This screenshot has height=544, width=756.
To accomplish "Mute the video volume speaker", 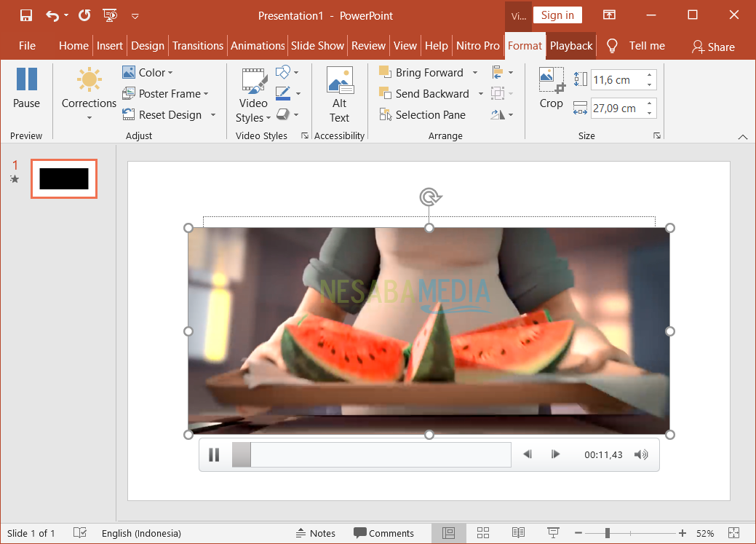I will click(640, 455).
